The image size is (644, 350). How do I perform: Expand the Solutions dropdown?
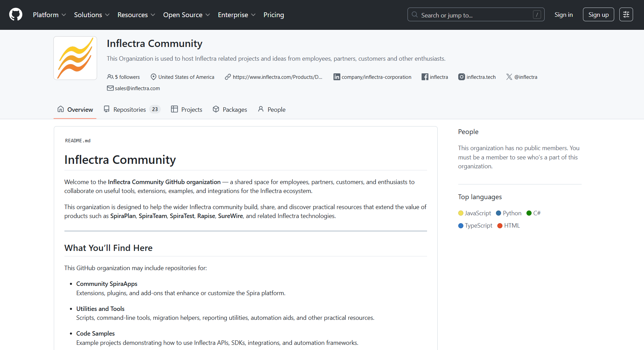(92, 15)
